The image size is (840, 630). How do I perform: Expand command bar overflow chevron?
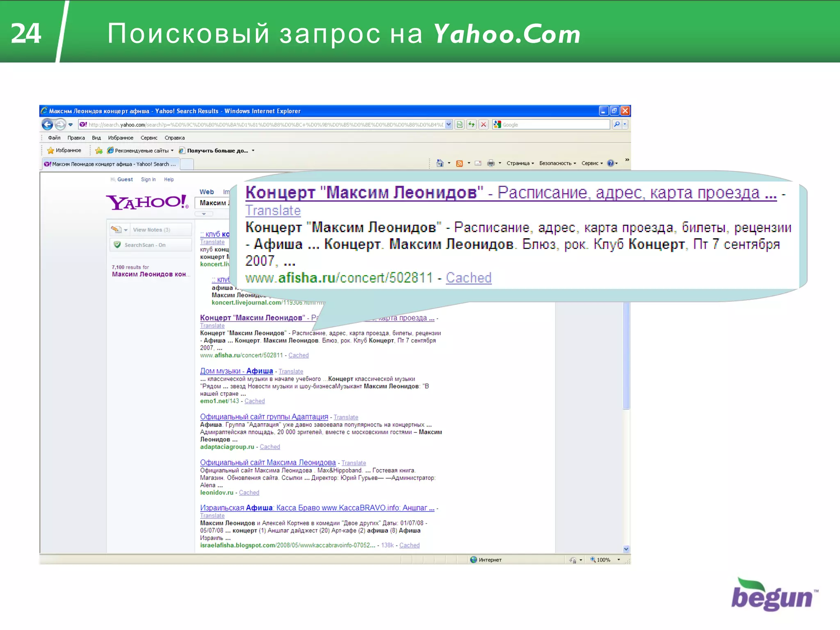[x=627, y=160]
